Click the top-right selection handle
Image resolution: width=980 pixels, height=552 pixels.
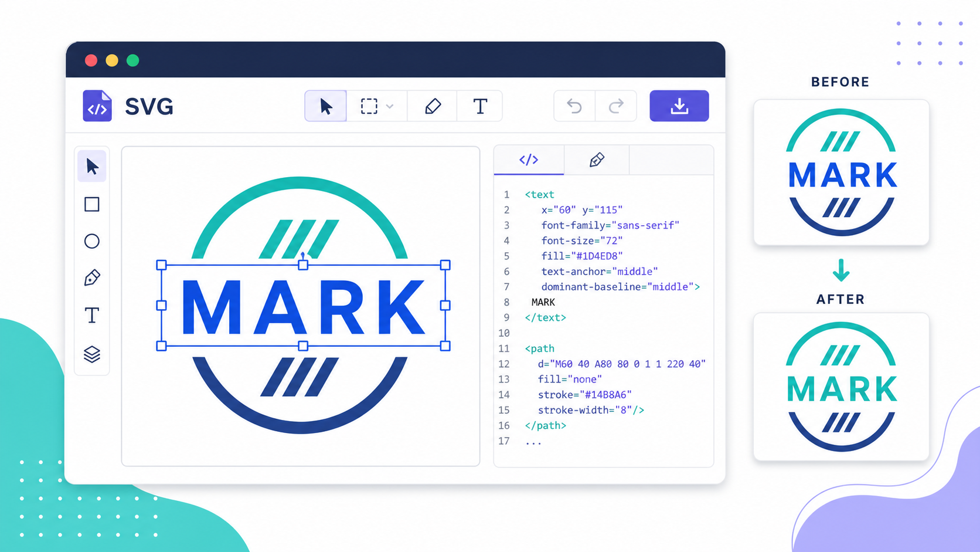pyautogui.click(x=445, y=265)
